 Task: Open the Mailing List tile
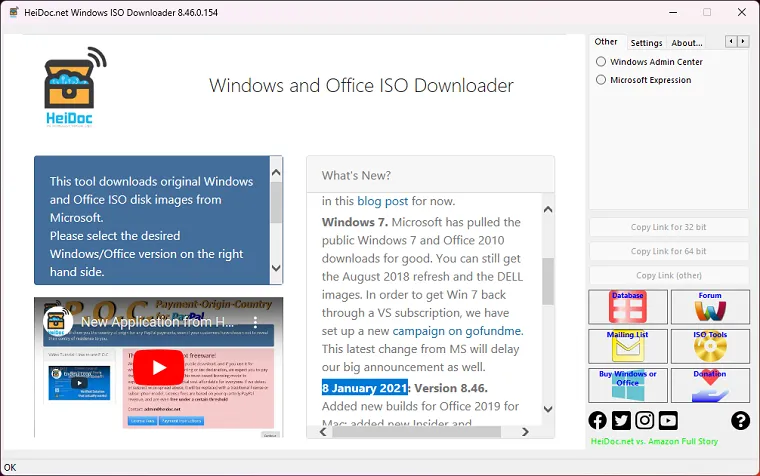tap(628, 346)
